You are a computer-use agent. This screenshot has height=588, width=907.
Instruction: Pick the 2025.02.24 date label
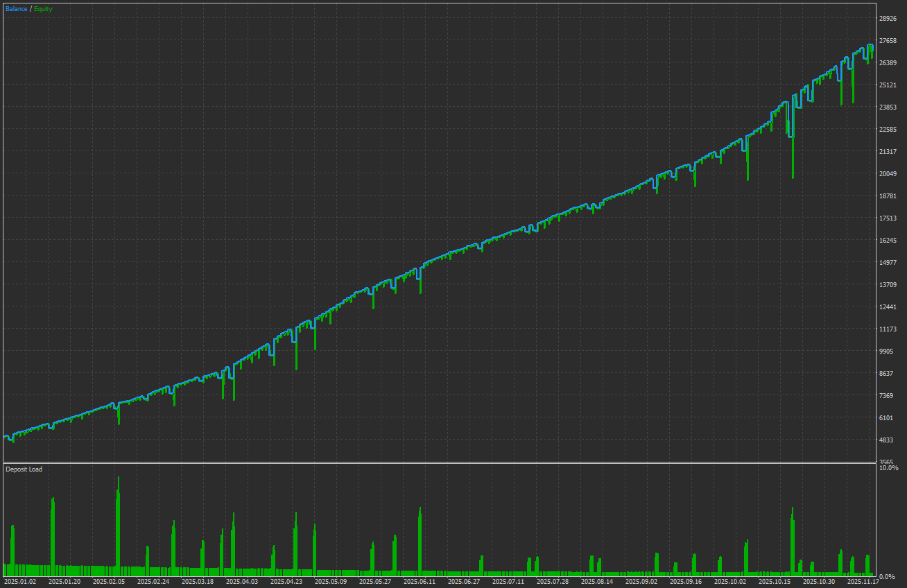click(153, 582)
